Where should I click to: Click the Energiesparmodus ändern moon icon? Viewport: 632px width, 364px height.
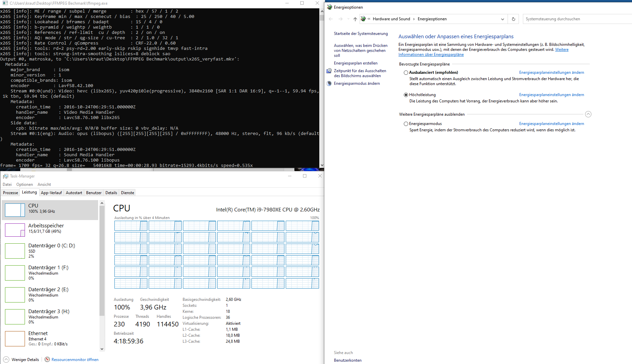[329, 83]
